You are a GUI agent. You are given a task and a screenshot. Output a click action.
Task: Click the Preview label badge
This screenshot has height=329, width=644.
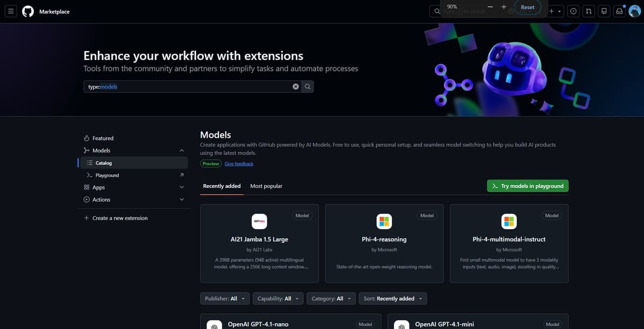[211, 164]
